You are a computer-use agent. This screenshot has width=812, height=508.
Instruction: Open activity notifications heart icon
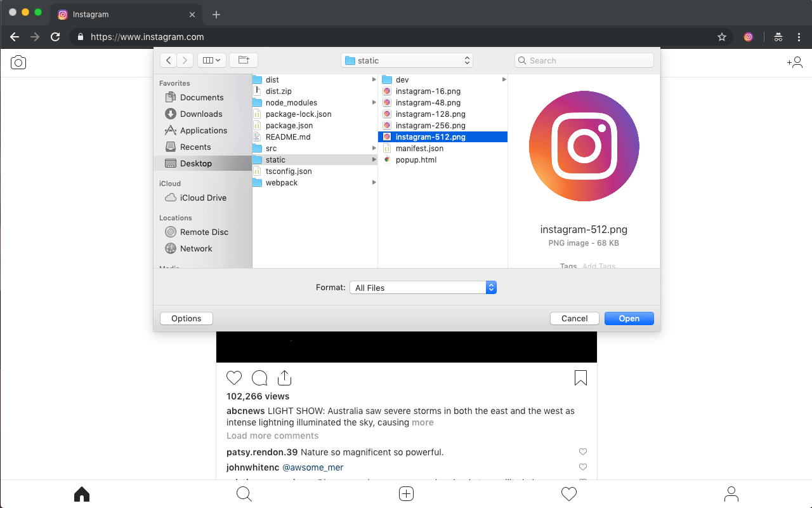tap(568, 493)
